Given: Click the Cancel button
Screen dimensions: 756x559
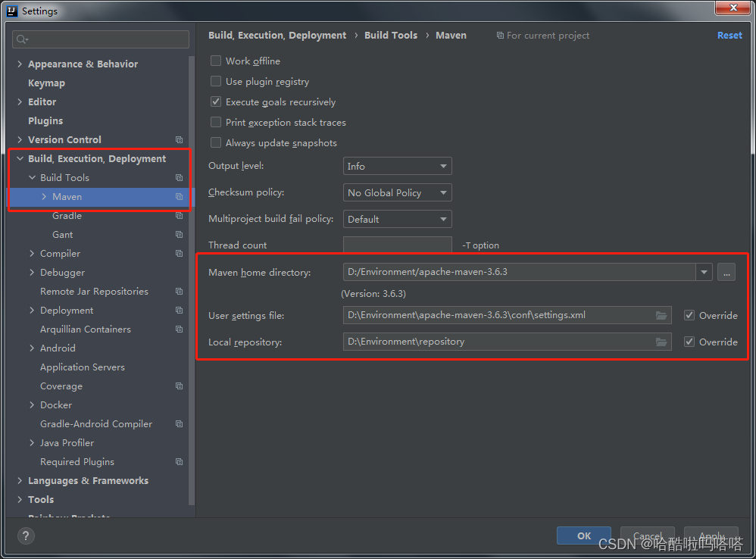Looking at the screenshot, I should [x=648, y=536].
